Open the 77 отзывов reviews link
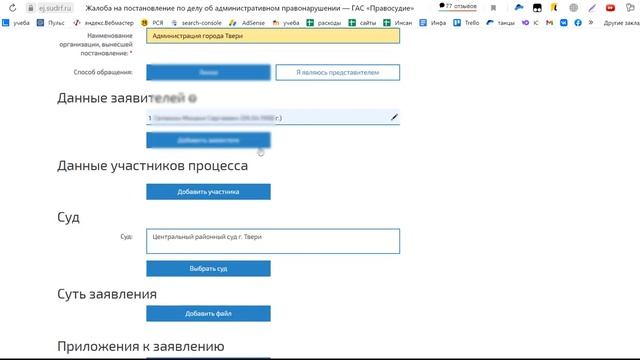 pyautogui.click(x=458, y=6)
